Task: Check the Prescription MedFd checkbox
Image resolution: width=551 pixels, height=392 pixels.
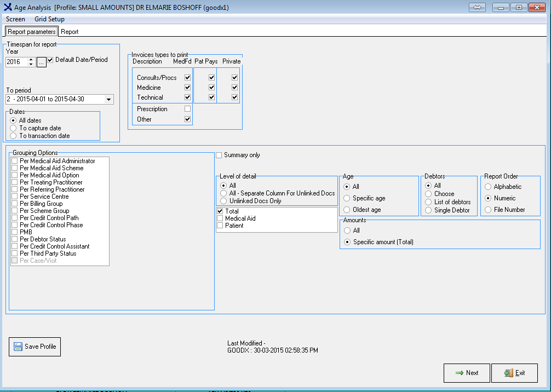Action: click(x=188, y=109)
